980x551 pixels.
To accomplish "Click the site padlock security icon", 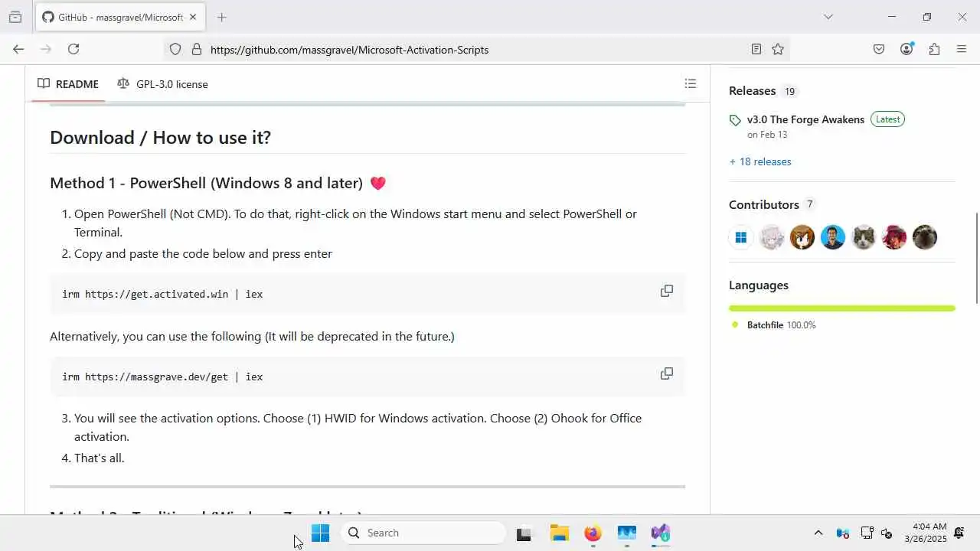I will [x=197, y=49].
